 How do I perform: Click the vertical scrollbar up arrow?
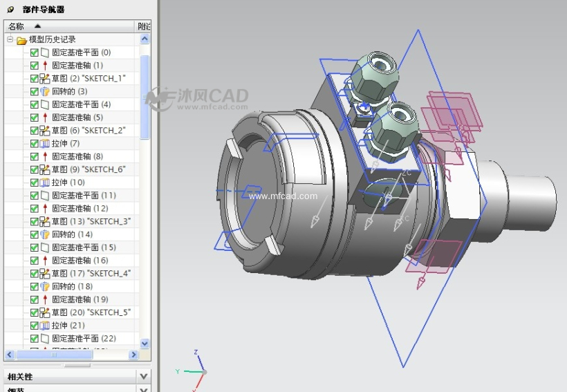[145, 39]
